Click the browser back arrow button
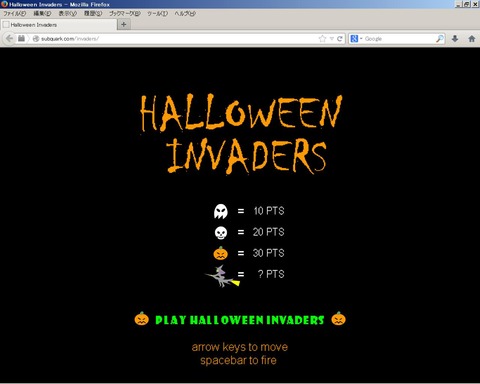The height and width of the screenshot is (384, 480). (9, 39)
